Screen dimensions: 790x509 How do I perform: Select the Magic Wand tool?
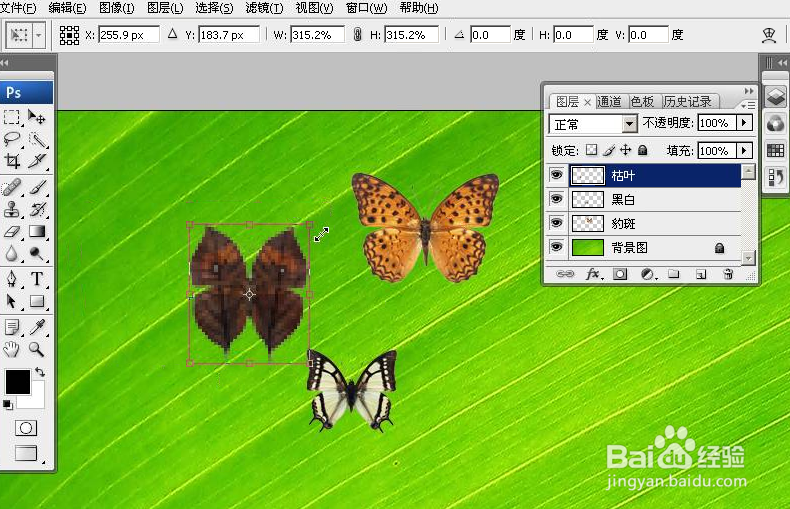36,139
